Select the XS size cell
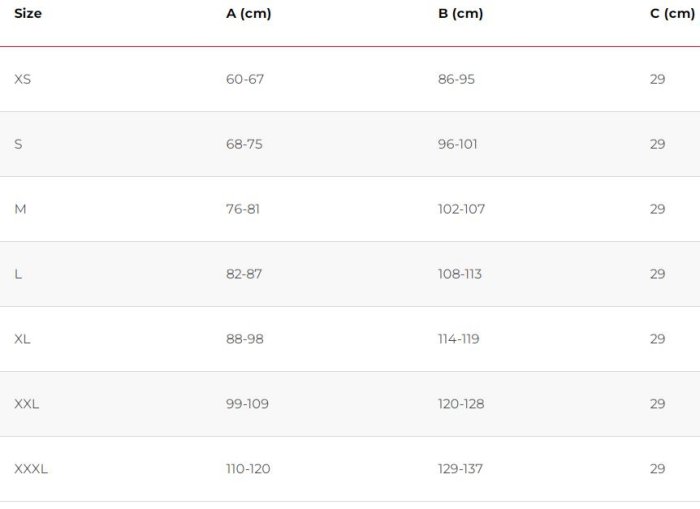This screenshot has height=509, width=700. click(23, 79)
